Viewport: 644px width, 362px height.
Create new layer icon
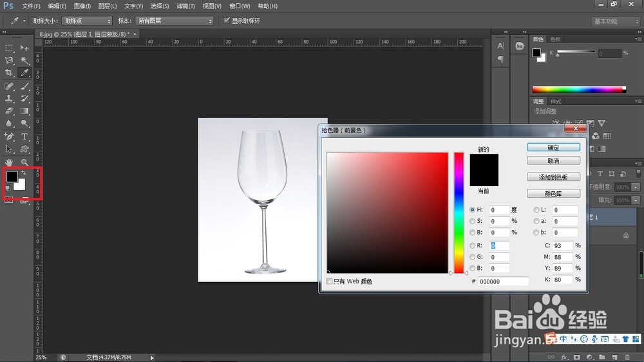615,357
